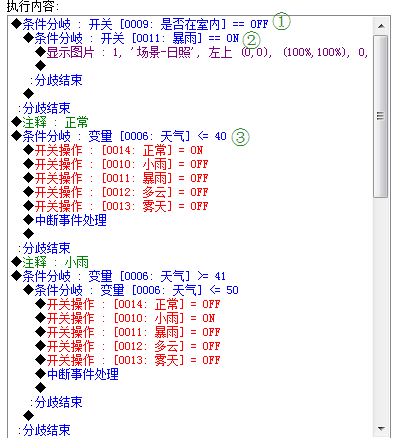Select the 注释:正常 comment line
The width and height of the screenshot is (394, 438).
(50, 122)
